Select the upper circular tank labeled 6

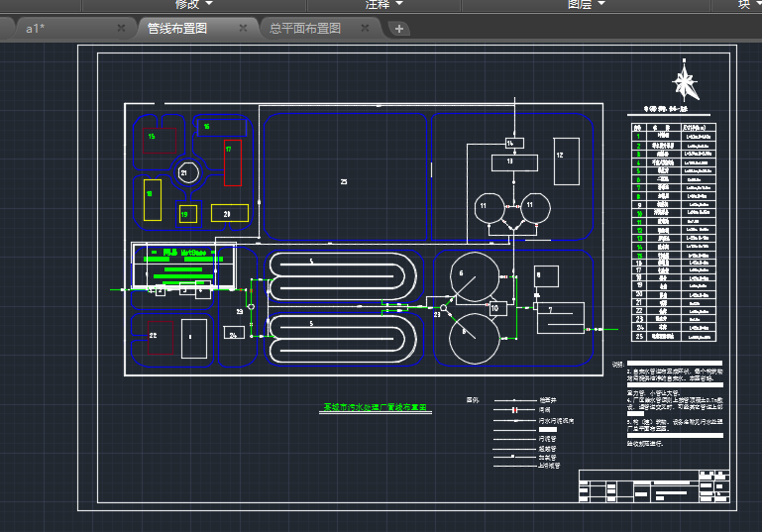tap(473, 277)
